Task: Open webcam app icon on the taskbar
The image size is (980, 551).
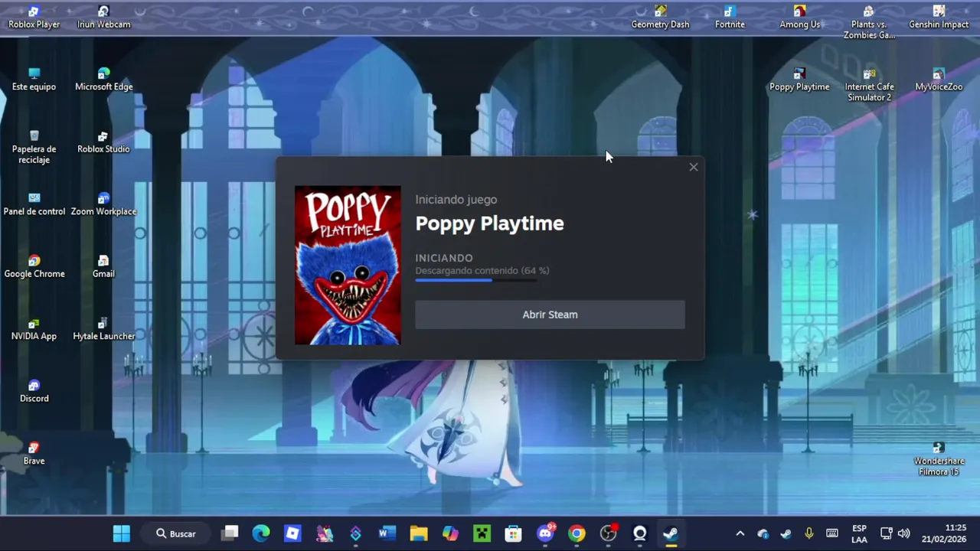Action: tap(640, 533)
